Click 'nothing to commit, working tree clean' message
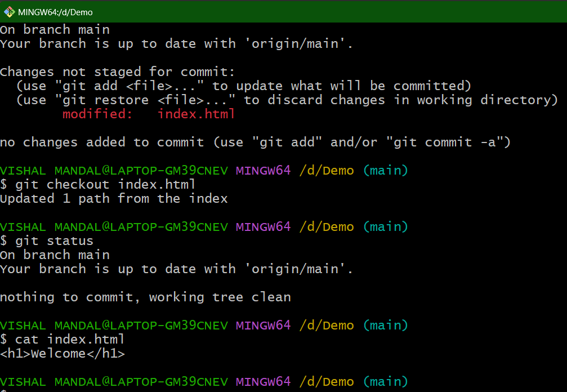 (145, 297)
